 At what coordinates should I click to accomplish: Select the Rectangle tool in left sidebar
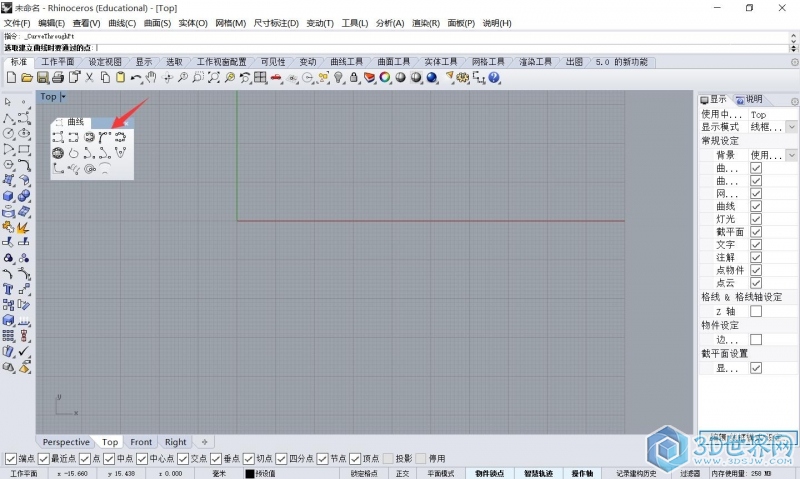[x=24, y=149]
